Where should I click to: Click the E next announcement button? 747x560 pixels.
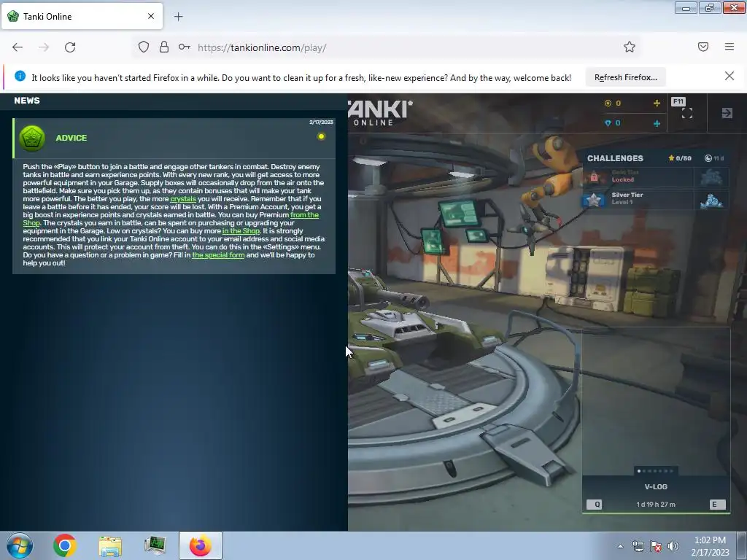point(717,505)
